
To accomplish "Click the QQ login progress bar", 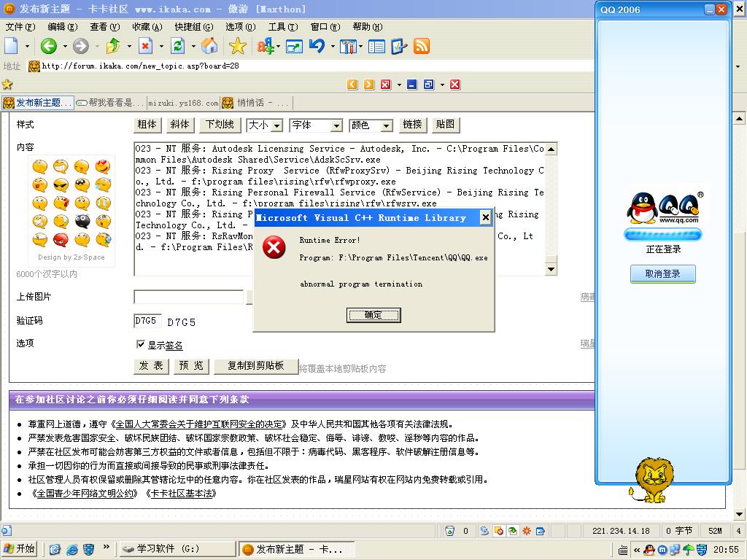I will coord(662,234).
